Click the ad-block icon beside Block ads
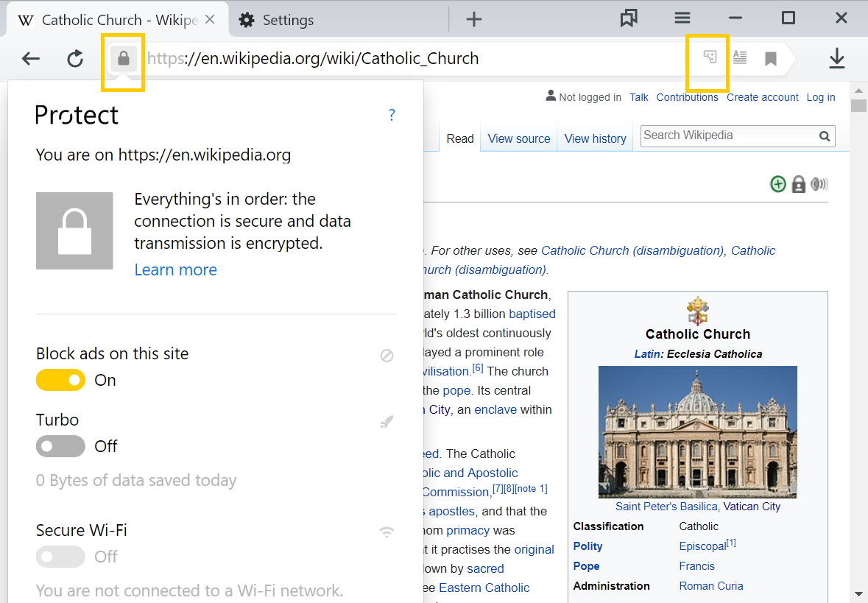The height and width of the screenshot is (603, 868). (x=387, y=356)
